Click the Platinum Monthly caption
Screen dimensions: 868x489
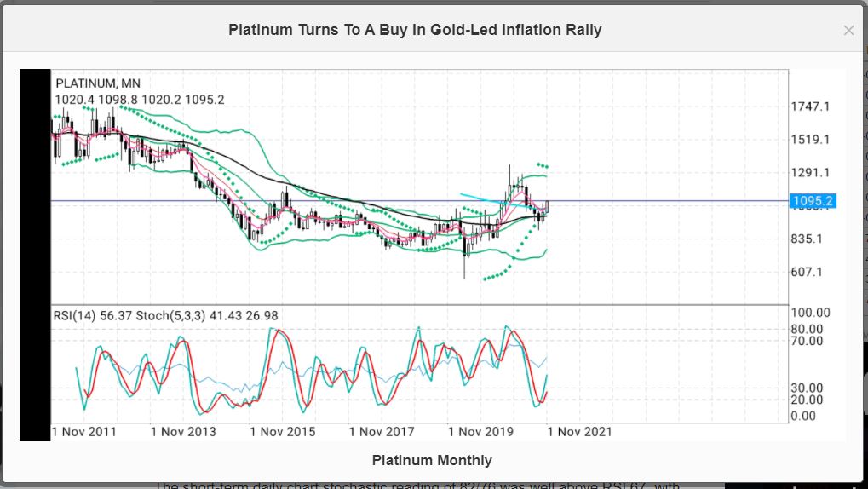click(432, 460)
